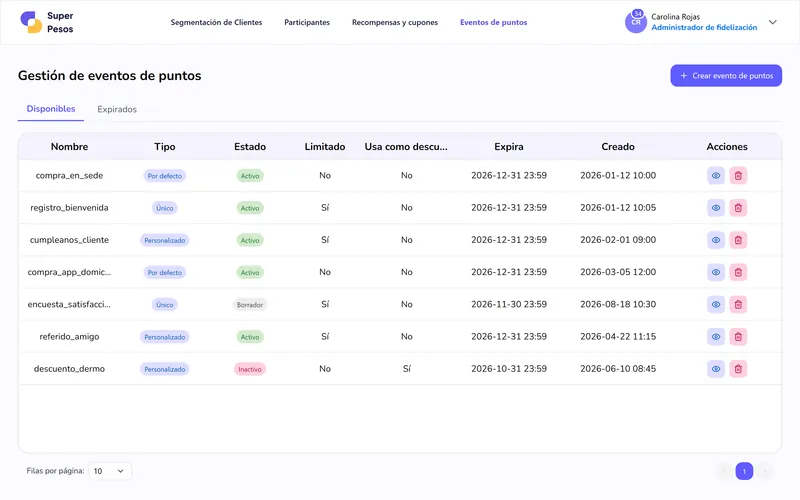
Task: Click the Tipo column header
Action: 165,147
